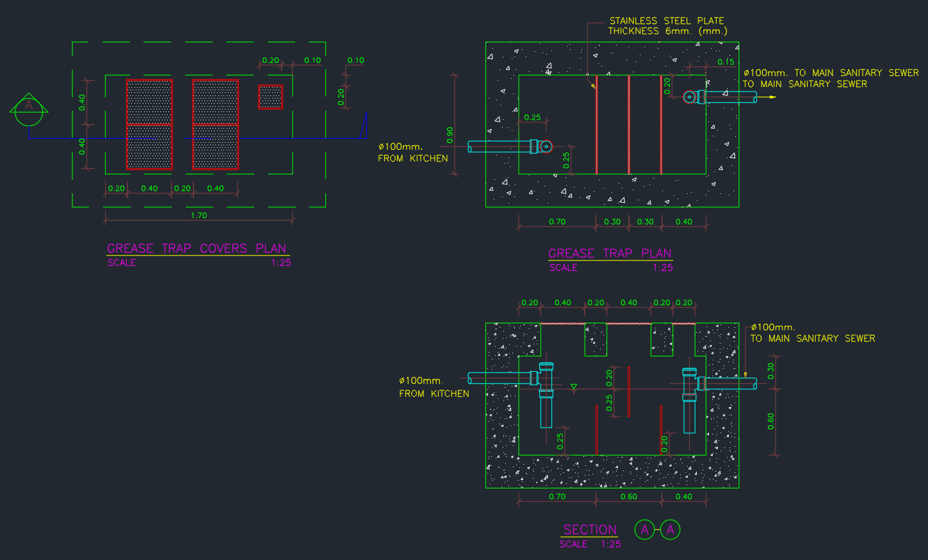This screenshot has height=560, width=928.
Task: Select the 1.70 overall dimension text
Action: 199,216
